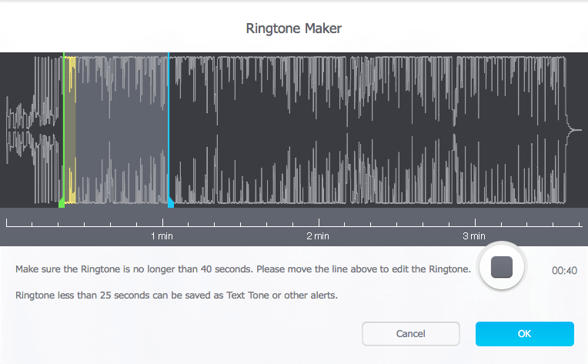Select the blue end marker handle

coord(171,202)
